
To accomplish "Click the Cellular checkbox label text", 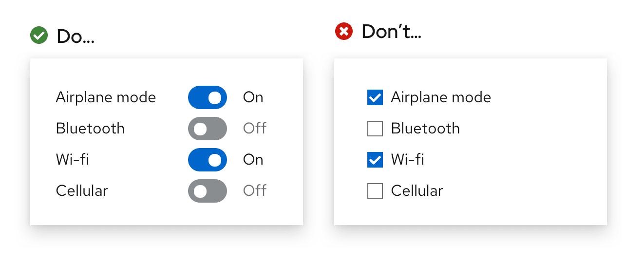I will [417, 191].
